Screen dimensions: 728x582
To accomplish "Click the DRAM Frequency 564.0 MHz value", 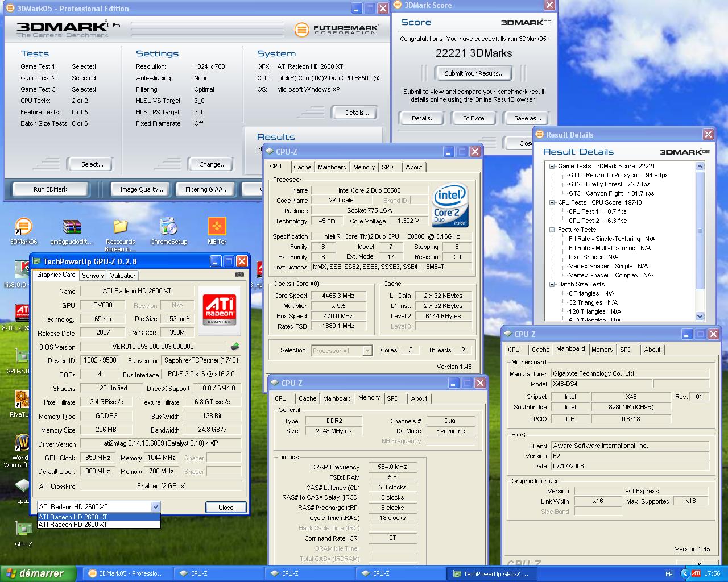I will (x=392, y=467).
